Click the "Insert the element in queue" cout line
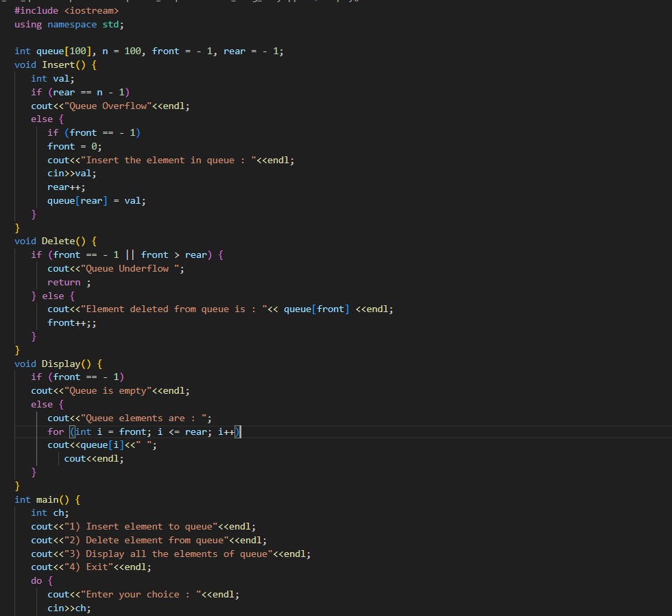The width and height of the screenshot is (672, 616). pyautogui.click(x=171, y=161)
